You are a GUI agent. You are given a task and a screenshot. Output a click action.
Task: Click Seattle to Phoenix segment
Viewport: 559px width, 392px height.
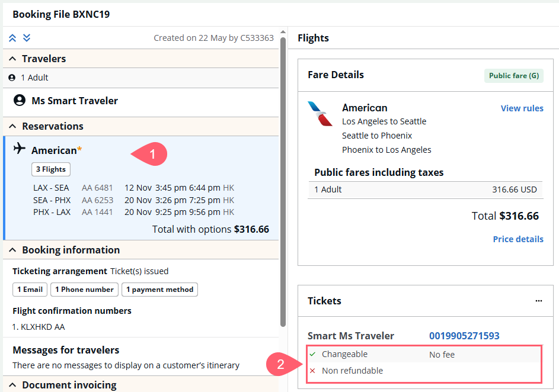(x=377, y=136)
